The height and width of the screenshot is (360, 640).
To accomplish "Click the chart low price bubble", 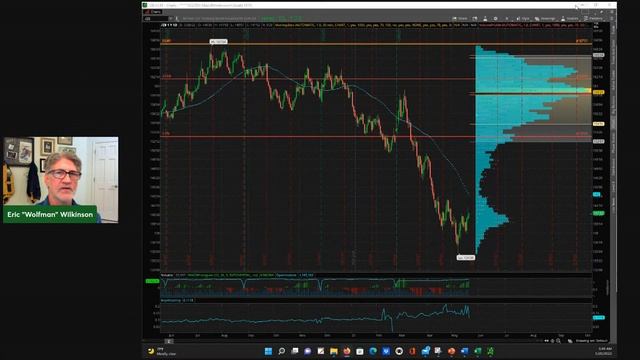I will [x=466, y=258].
